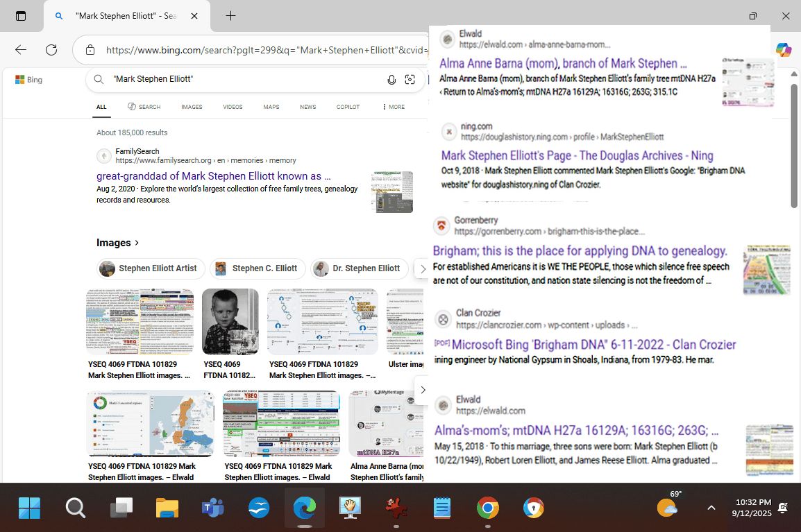Open Mark Stephen Elliott's Page Douglas Archives link
The width and height of the screenshot is (801, 532).
(577, 155)
